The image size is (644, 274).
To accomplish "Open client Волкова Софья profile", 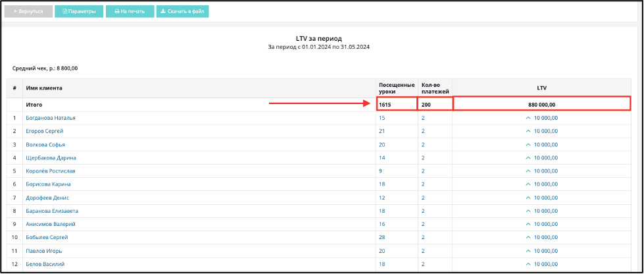I will pyautogui.click(x=45, y=145).
